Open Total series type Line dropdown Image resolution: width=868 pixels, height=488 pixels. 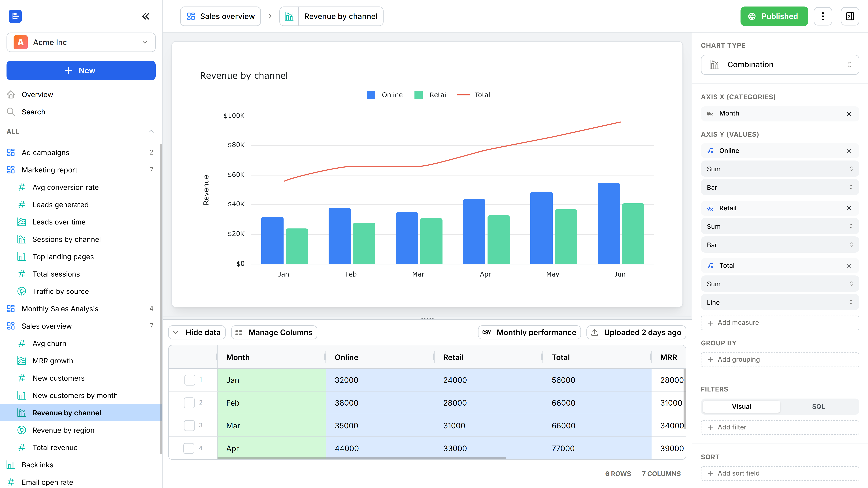click(780, 302)
